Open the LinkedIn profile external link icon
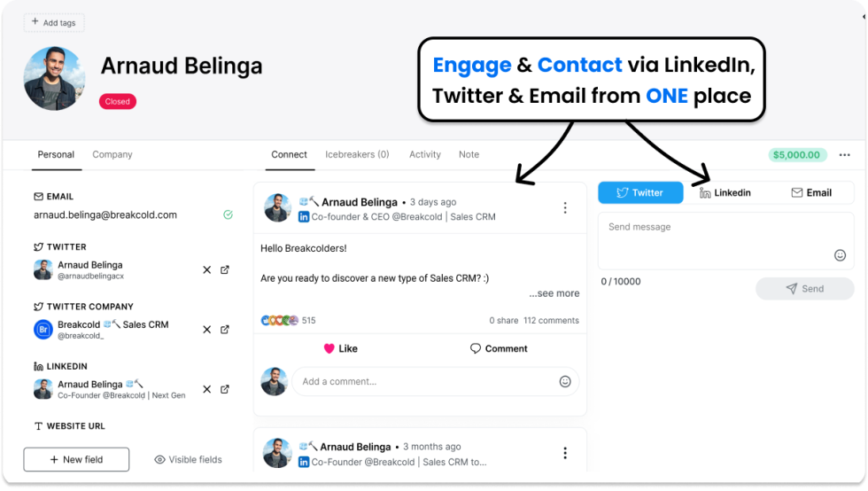 [x=225, y=390]
